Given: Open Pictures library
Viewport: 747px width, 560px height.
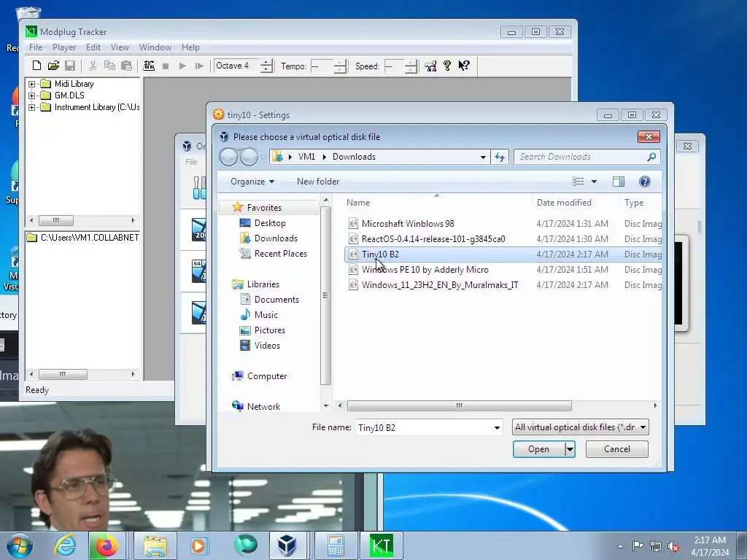Looking at the screenshot, I should [x=270, y=330].
